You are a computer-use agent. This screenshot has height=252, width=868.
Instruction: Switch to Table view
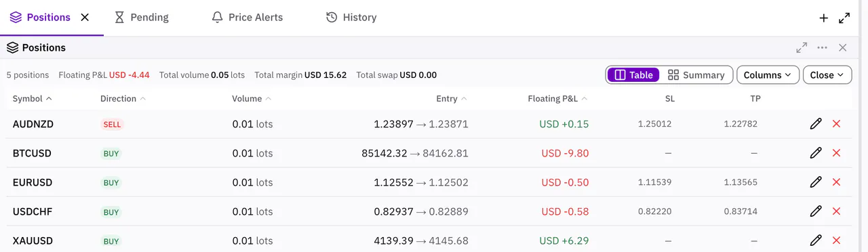(633, 75)
